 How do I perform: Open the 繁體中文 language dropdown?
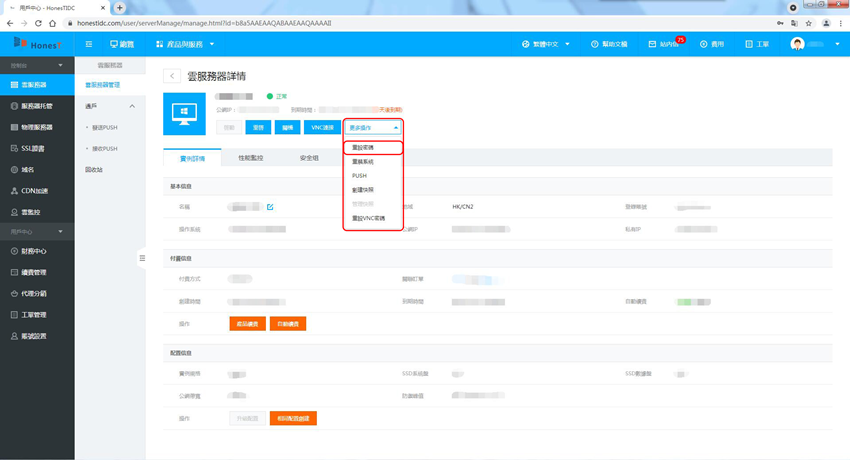click(x=545, y=44)
